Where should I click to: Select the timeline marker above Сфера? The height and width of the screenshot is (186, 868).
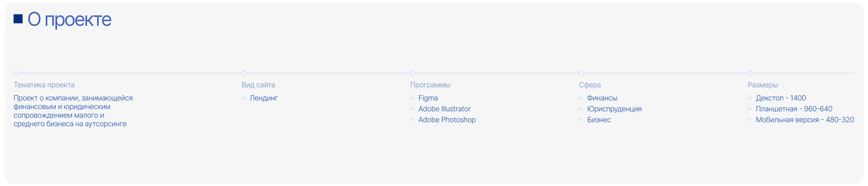tap(582, 73)
